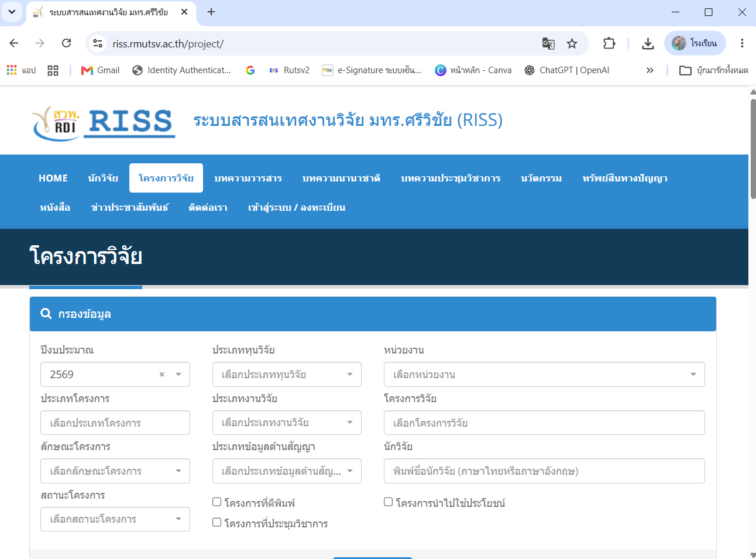Open นวัตกรรม menu item
This screenshot has width=756, height=559.
(x=541, y=178)
